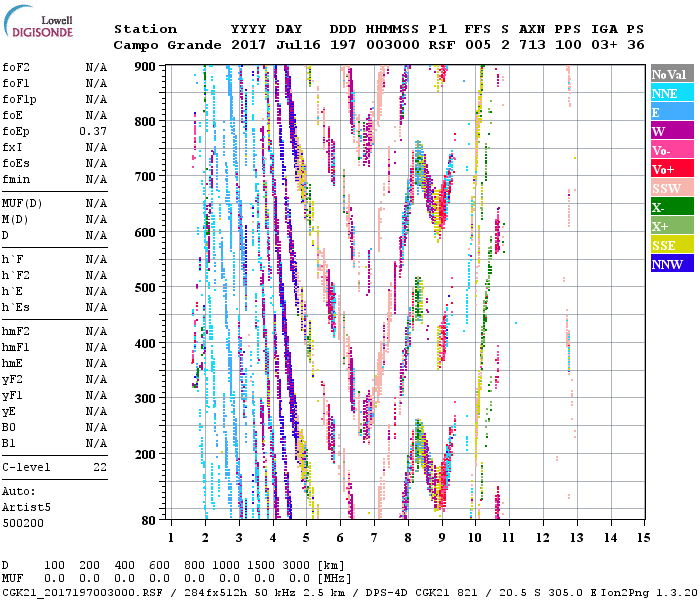Click the X- dark green swatch
Viewport: 700px width, 600px height.
[671, 207]
